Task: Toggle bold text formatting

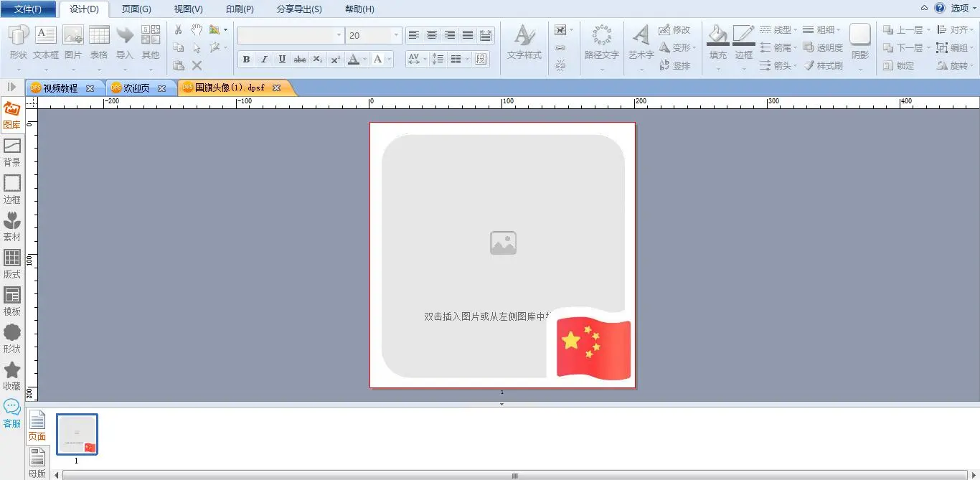Action: coord(246,60)
